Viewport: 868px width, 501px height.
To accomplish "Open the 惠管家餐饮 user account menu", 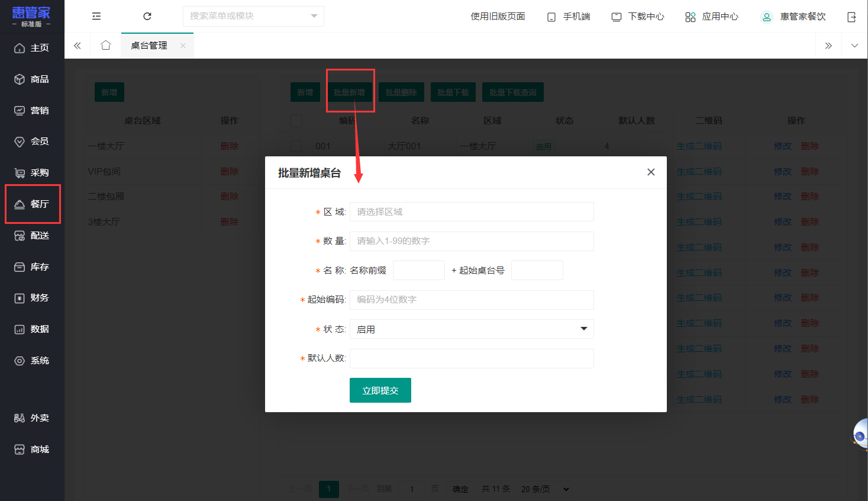I will (x=793, y=17).
